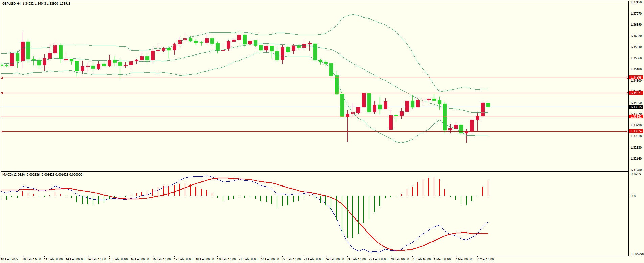Click the 15 Feb 08:00 time label
The height and width of the screenshot is (263, 644).
pyautogui.click(x=118, y=259)
